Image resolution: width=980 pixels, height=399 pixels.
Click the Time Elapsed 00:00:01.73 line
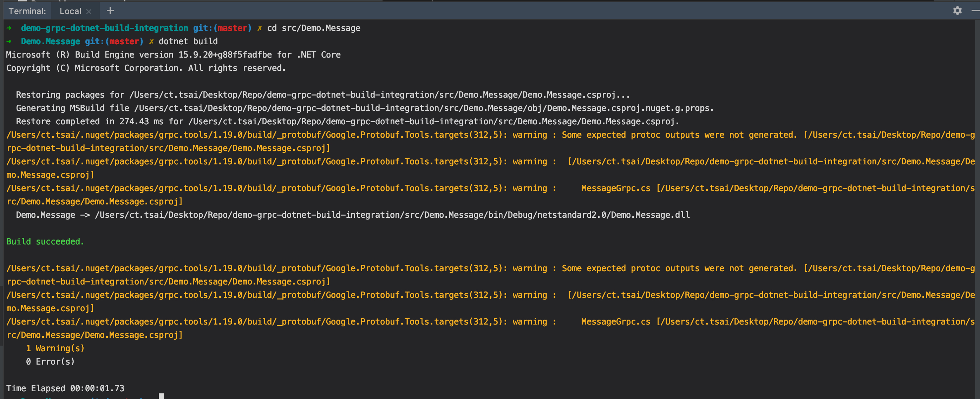[65, 388]
